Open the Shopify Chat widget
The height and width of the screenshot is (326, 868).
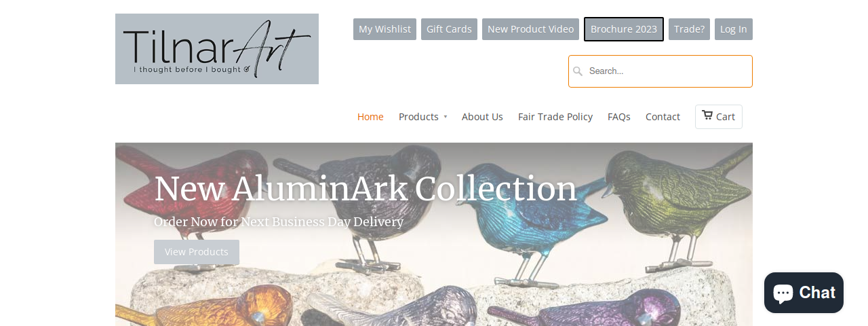(804, 293)
